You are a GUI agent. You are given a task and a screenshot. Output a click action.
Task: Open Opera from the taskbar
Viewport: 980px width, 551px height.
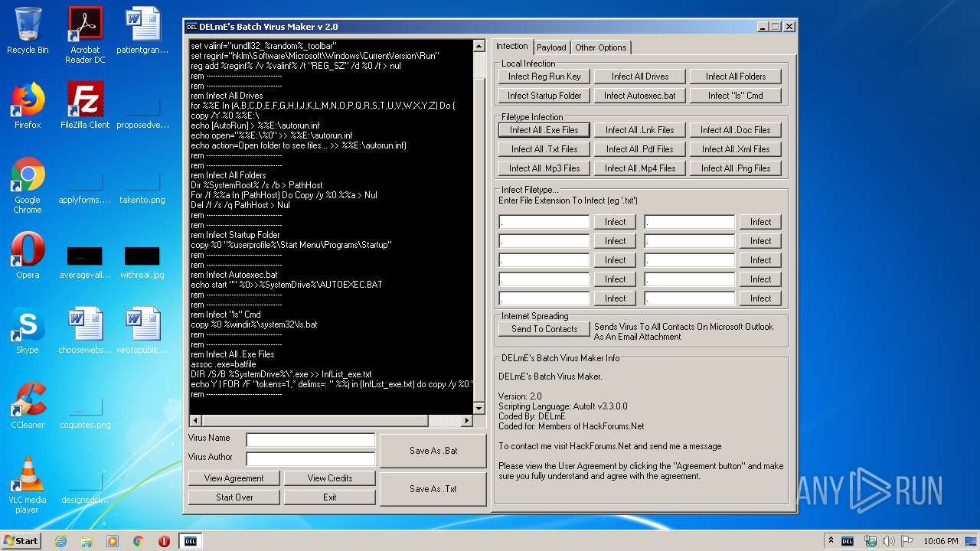click(164, 541)
